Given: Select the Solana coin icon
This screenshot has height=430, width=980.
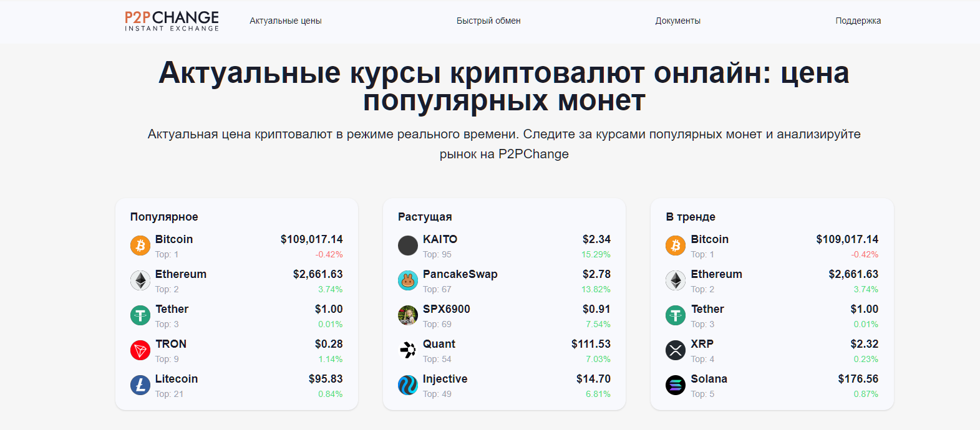Looking at the screenshot, I should point(676,385).
